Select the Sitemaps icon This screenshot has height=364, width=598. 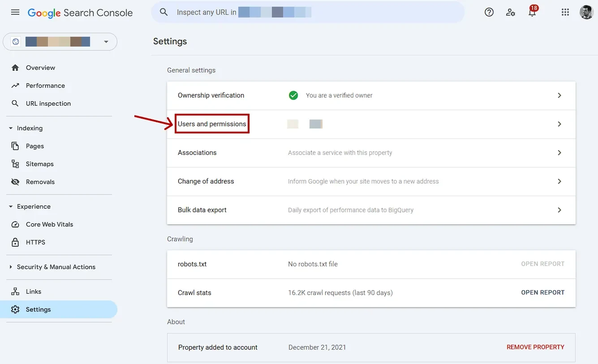tap(15, 164)
